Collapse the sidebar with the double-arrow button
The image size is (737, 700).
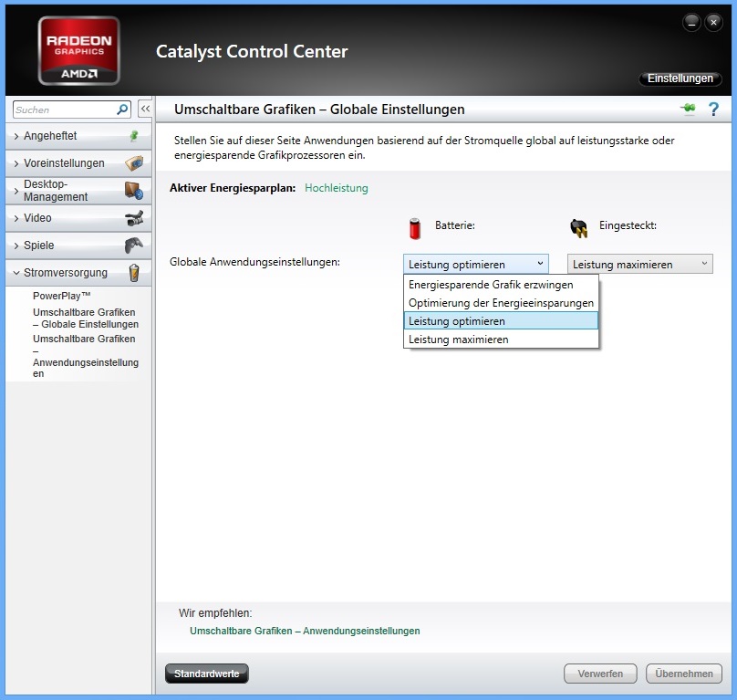pyautogui.click(x=145, y=110)
